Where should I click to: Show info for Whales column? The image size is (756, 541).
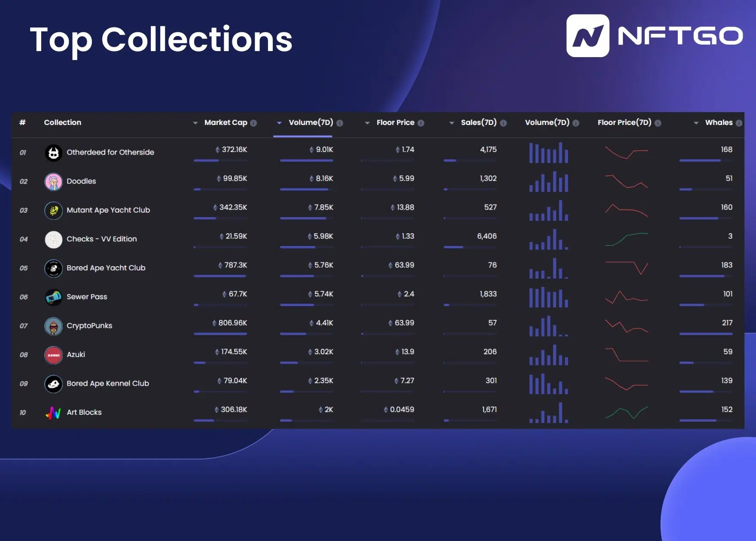click(739, 123)
